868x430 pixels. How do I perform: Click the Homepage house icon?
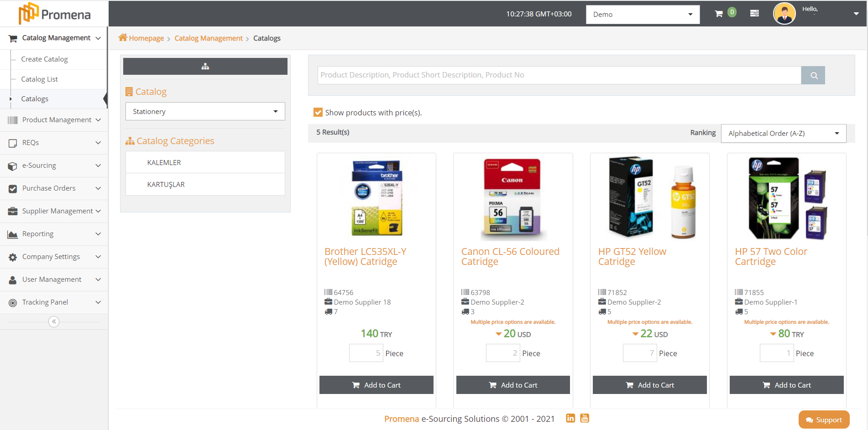[x=123, y=37]
